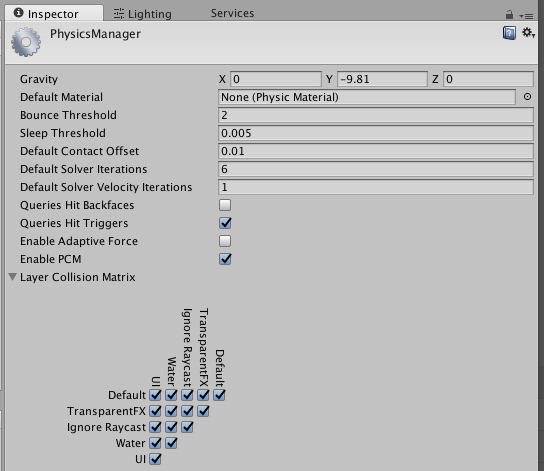
Task: Click the Default Solver Iterations field
Action: (376, 169)
